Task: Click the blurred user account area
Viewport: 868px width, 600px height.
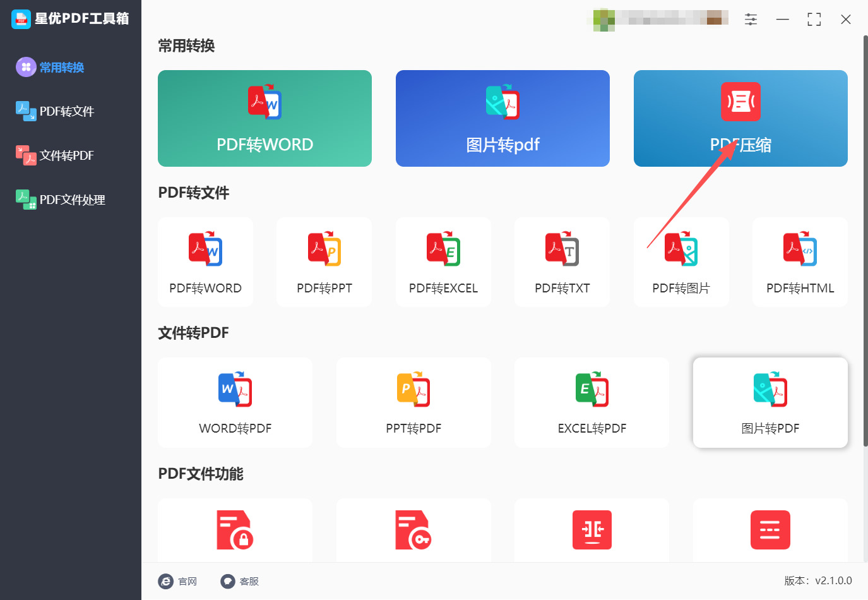Action: (x=661, y=20)
